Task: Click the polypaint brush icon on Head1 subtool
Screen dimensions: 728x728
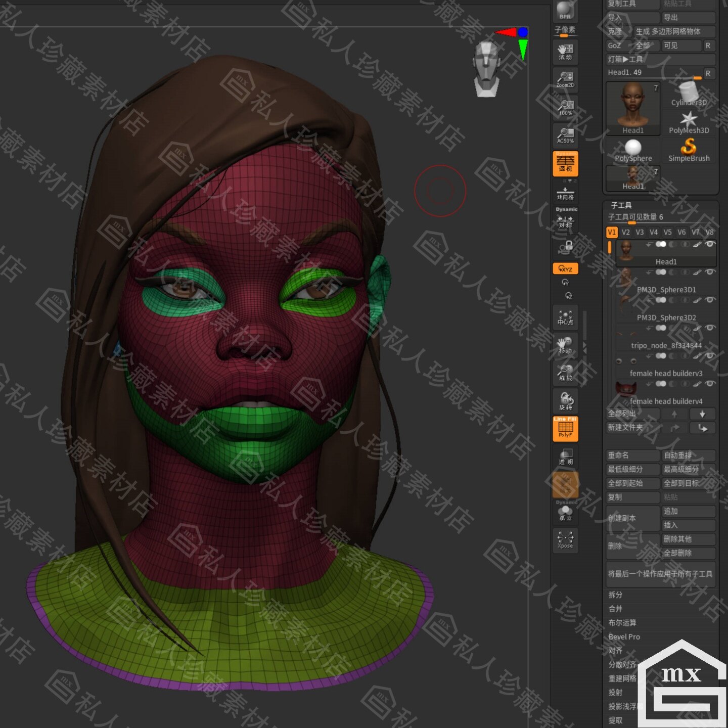Action: tap(697, 244)
